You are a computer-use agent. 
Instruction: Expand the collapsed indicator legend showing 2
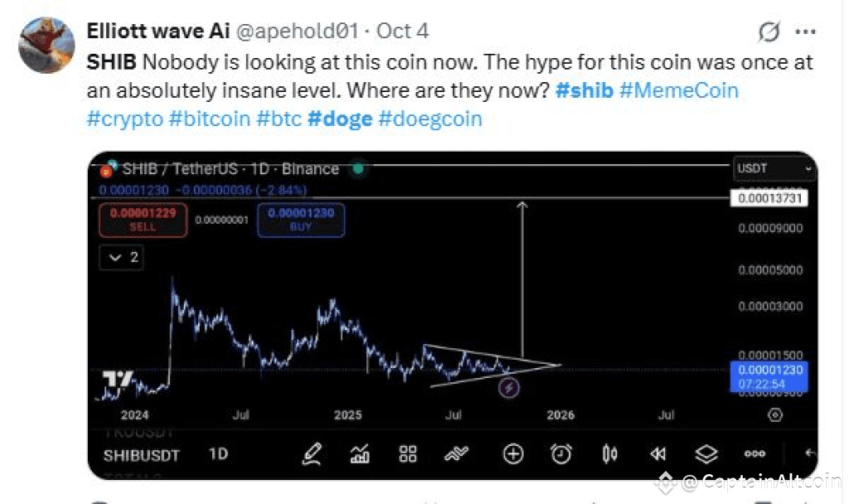[x=121, y=258]
